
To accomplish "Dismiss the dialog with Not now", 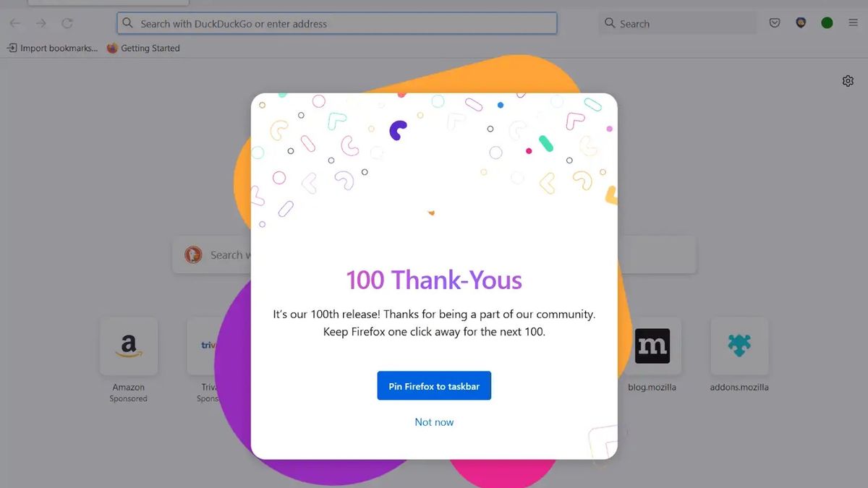I will [x=434, y=422].
